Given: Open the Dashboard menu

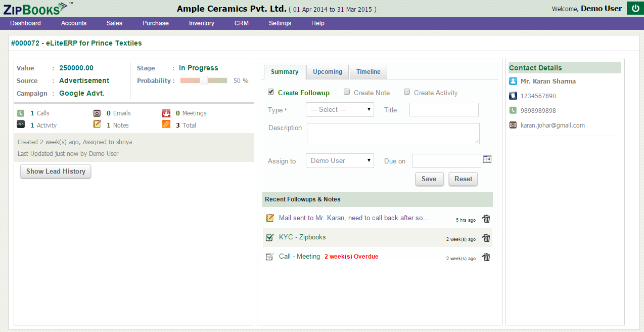Looking at the screenshot, I should click(x=25, y=23).
